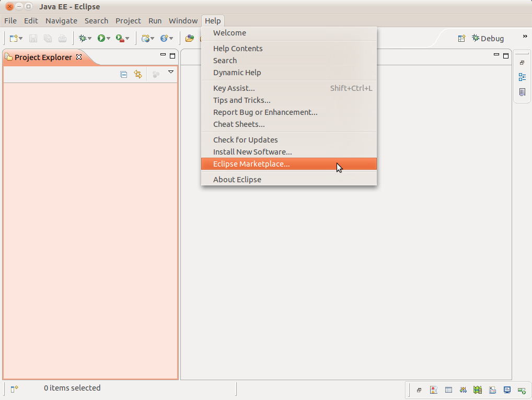532x400 pixels.
Task: Click the greyed-out Print icon
Action: pyautogui.click(x=62, y=38)
